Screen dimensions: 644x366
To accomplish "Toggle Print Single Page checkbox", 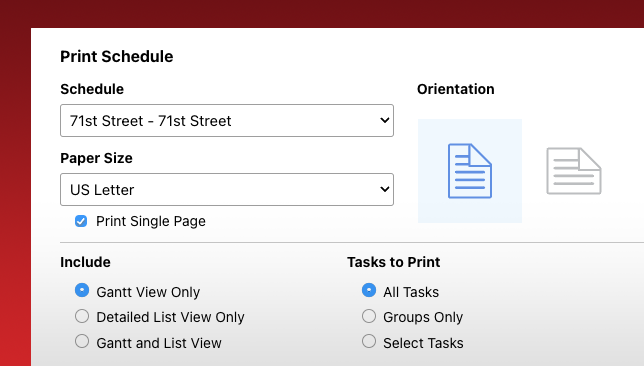I will pos(81,221).
